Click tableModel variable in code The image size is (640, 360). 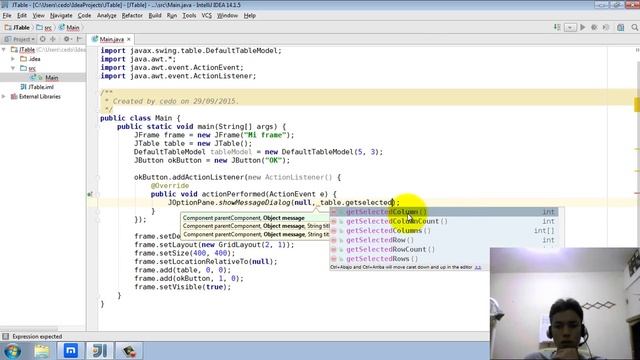click(x=231, y=152)
